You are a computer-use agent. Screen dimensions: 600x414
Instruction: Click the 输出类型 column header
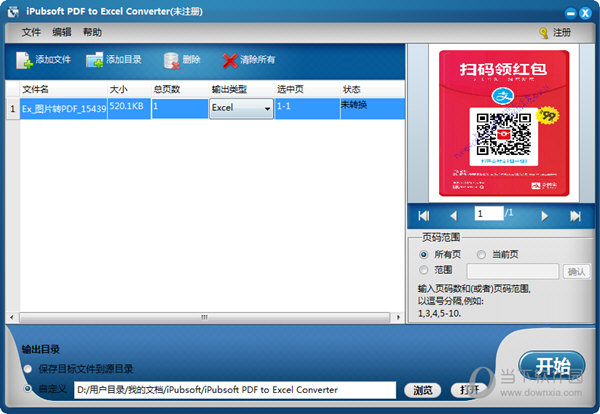pyautogui.click(x=242, y=90)
